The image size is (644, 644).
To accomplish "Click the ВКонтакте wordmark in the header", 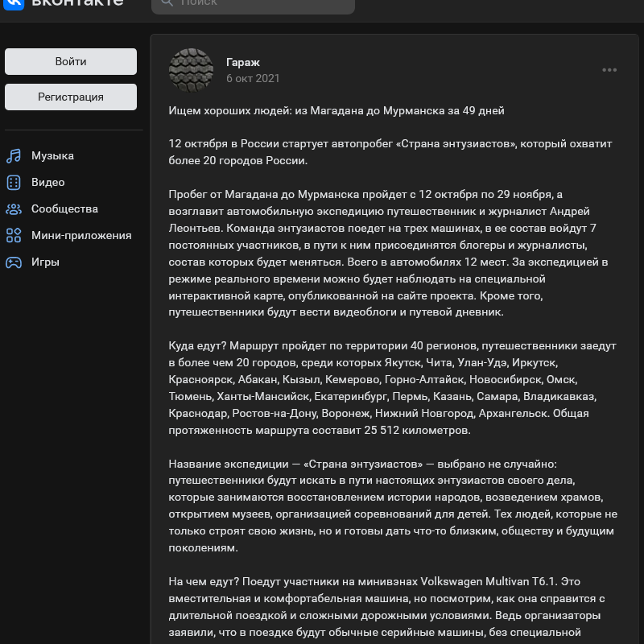I will click(x=77, y=2).
